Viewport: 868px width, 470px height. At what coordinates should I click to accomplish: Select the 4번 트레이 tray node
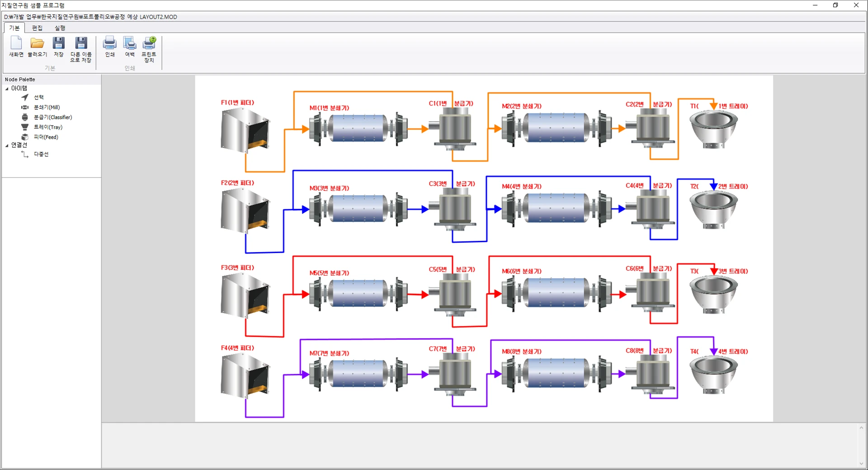714,375
